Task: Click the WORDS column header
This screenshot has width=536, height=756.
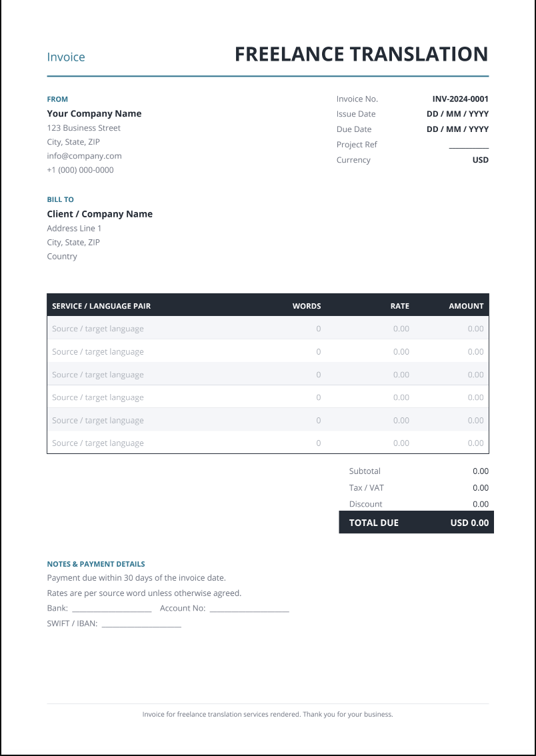Action: [307, 306]
